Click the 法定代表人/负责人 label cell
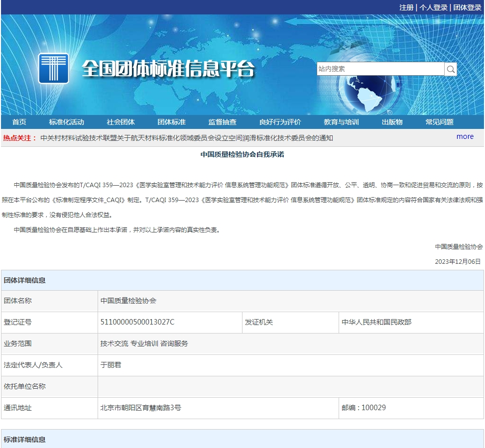485x448 pixels. 49,365
